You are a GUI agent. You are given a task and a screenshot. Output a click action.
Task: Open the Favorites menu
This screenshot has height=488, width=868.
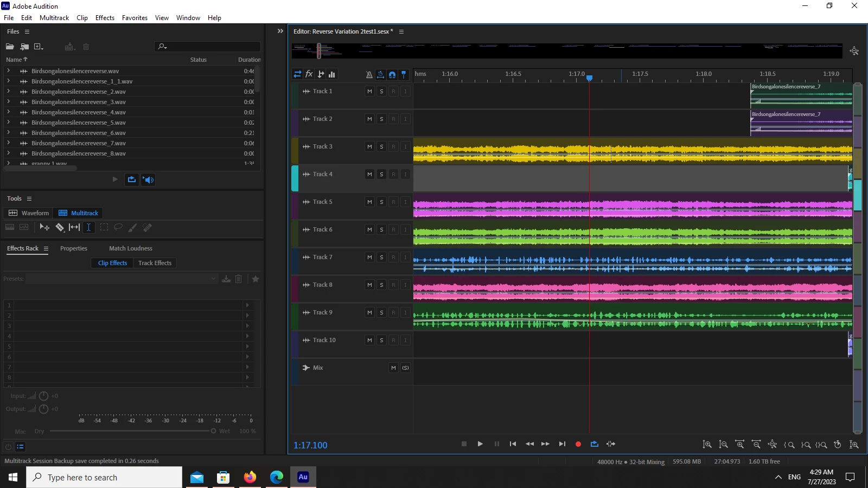pos(135,18)
